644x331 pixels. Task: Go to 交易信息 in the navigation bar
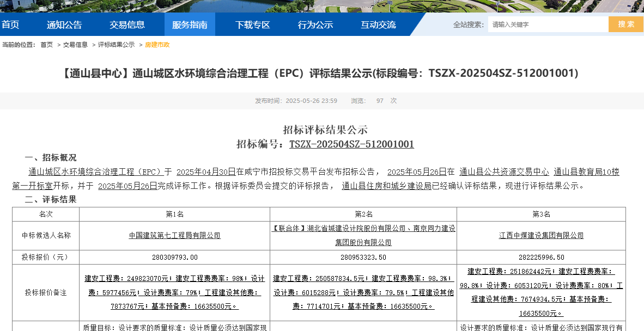click(127, 24)
